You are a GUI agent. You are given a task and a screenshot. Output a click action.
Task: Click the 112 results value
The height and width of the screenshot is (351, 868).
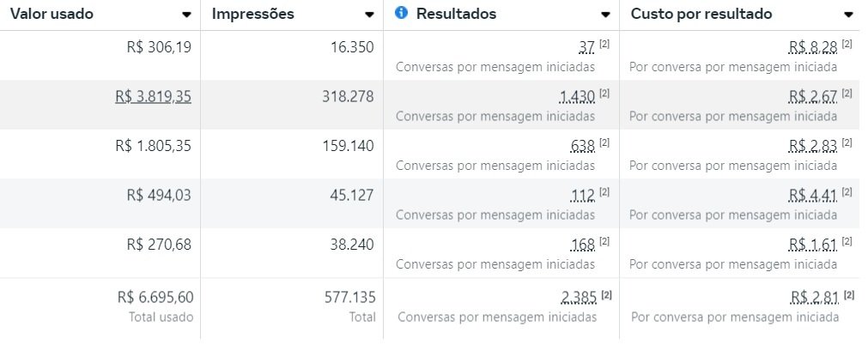[x=583, y=196]
